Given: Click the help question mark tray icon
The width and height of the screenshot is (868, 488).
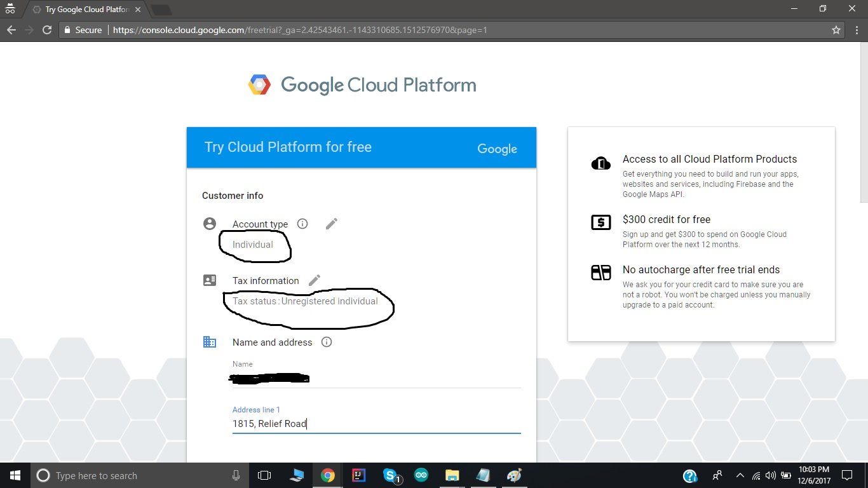Looking at the screenshot, I should (x=690, y=475).
